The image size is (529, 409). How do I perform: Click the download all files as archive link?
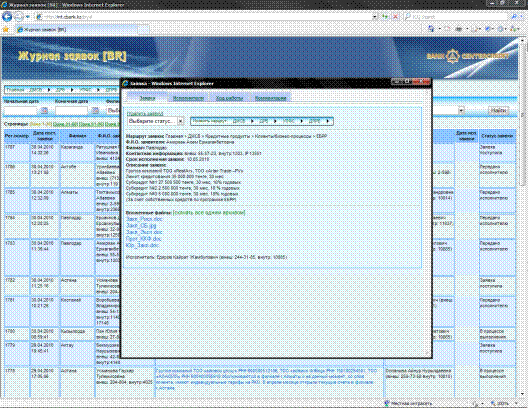[x=209, y=213]
